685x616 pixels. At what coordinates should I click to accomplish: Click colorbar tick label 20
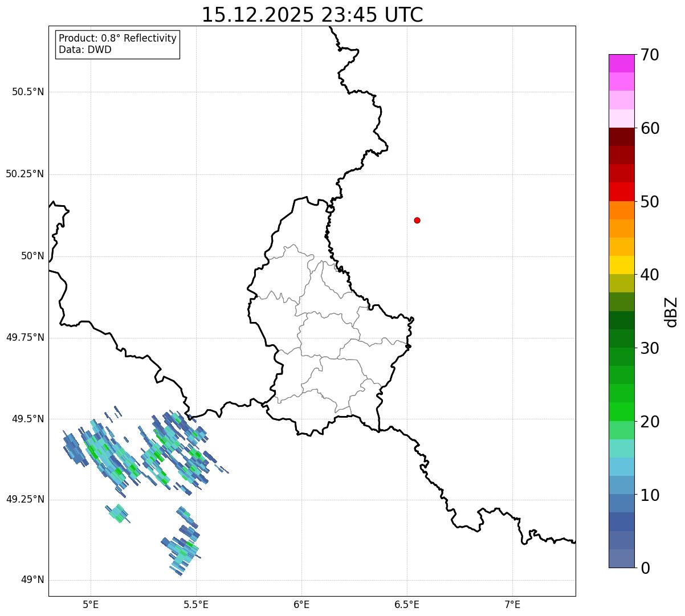650,422
